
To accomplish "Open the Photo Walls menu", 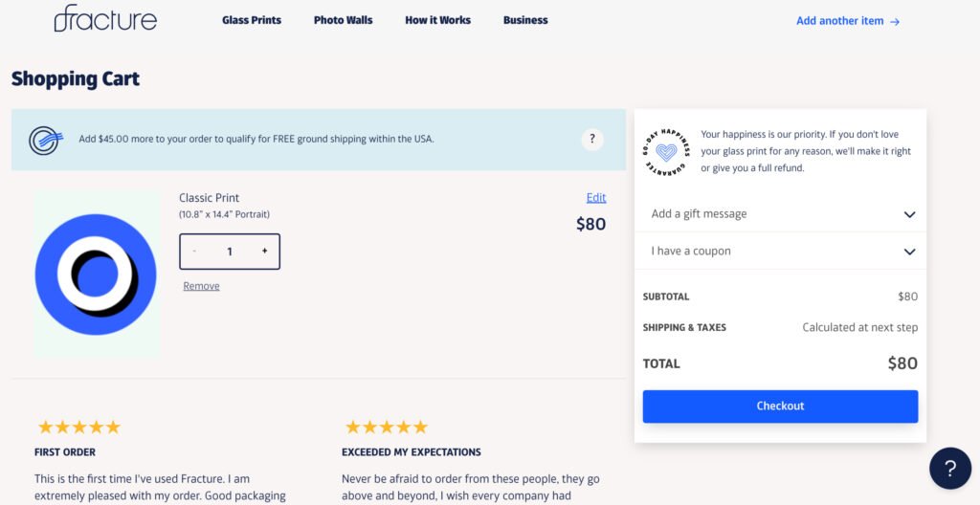I will 343,20.
